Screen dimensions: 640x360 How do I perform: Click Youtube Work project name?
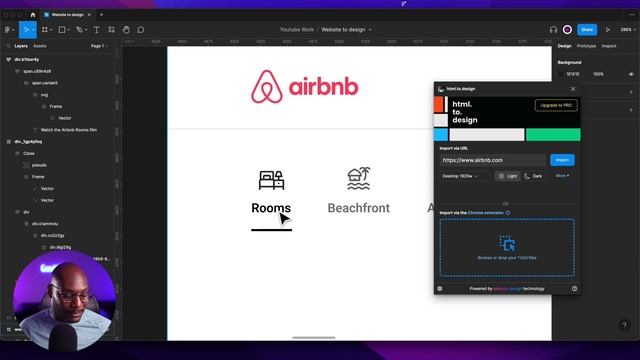297,30
